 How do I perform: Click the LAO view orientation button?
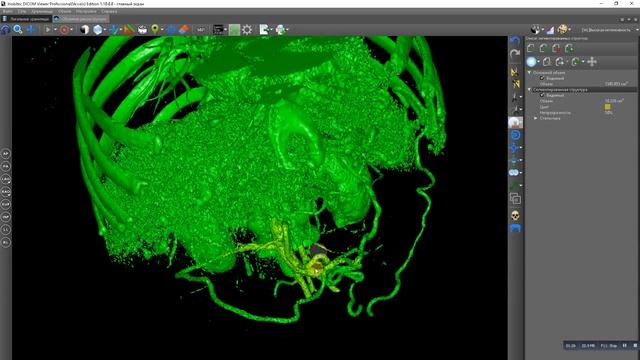[6, 179]
